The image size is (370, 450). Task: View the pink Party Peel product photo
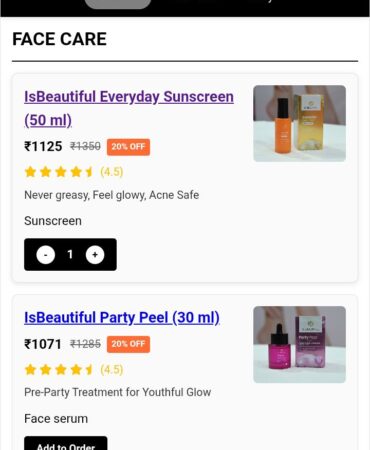(x=299, y=344)
